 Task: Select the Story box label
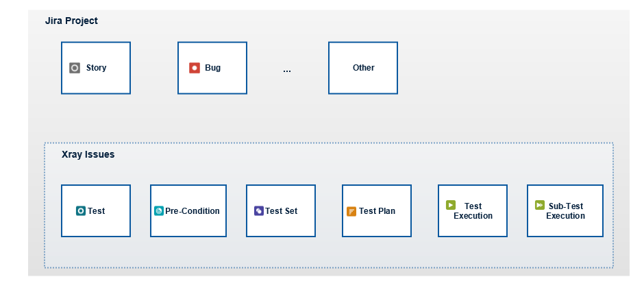[x=96, y=68]
